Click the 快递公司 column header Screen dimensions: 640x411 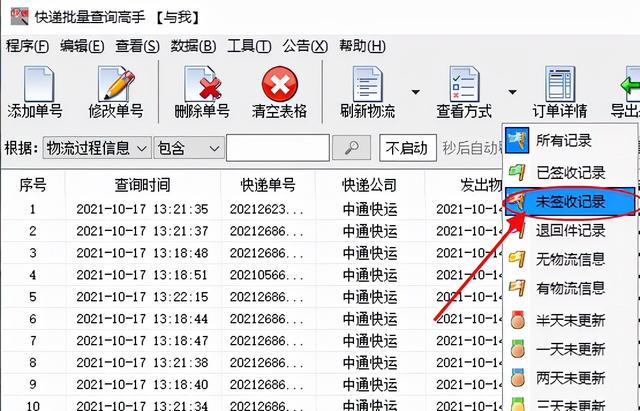(369, 185)
